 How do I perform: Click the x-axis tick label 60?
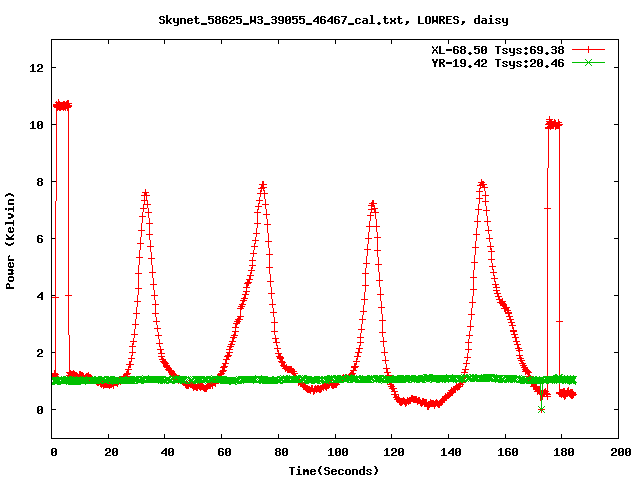click(224, 452)
